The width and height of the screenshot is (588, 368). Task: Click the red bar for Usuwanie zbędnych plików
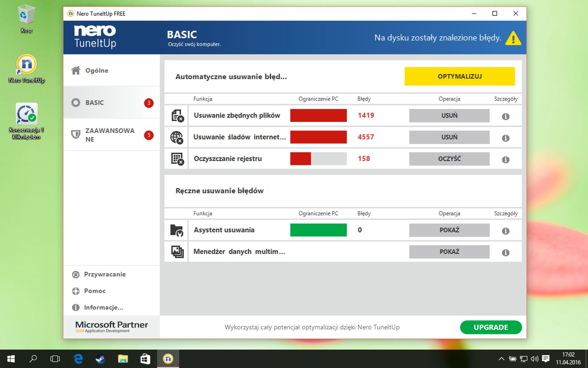coord(318,115)
